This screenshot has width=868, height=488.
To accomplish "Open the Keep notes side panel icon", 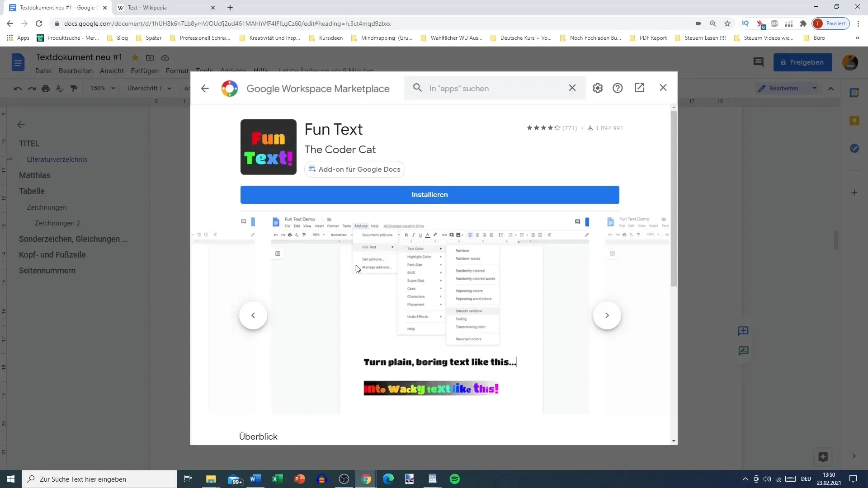I will click(x=854, y=121).
